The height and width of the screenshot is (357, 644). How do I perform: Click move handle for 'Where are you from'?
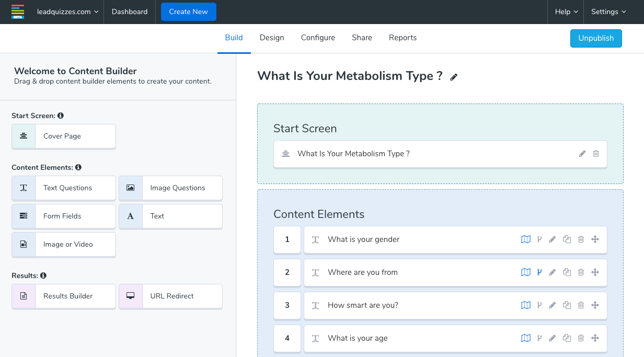[595, 272]
